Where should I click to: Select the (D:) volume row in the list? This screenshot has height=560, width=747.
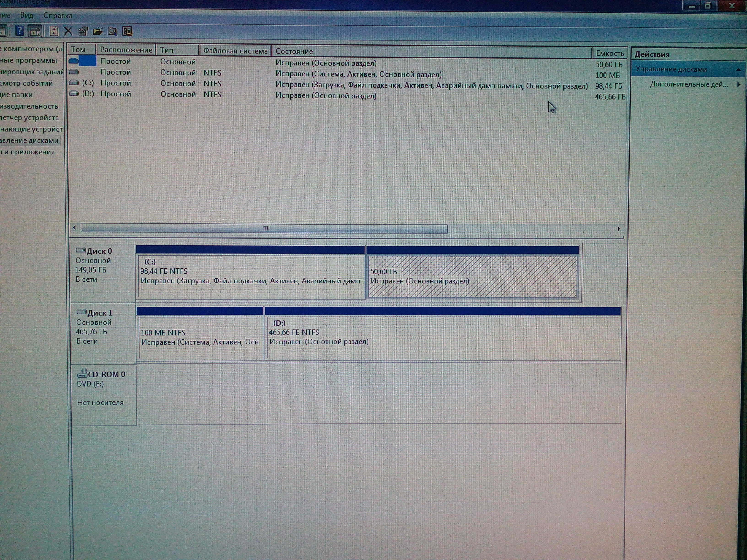click(88, 94)
